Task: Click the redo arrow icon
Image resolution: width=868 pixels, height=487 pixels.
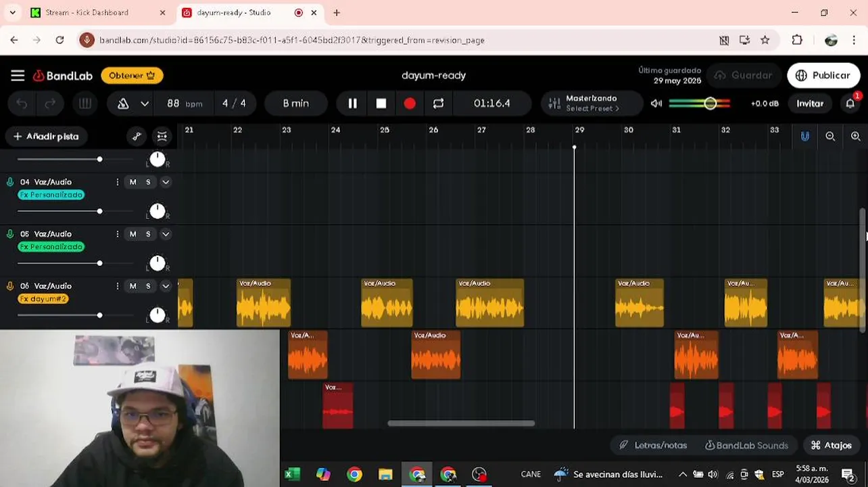Action: (50, 103)
